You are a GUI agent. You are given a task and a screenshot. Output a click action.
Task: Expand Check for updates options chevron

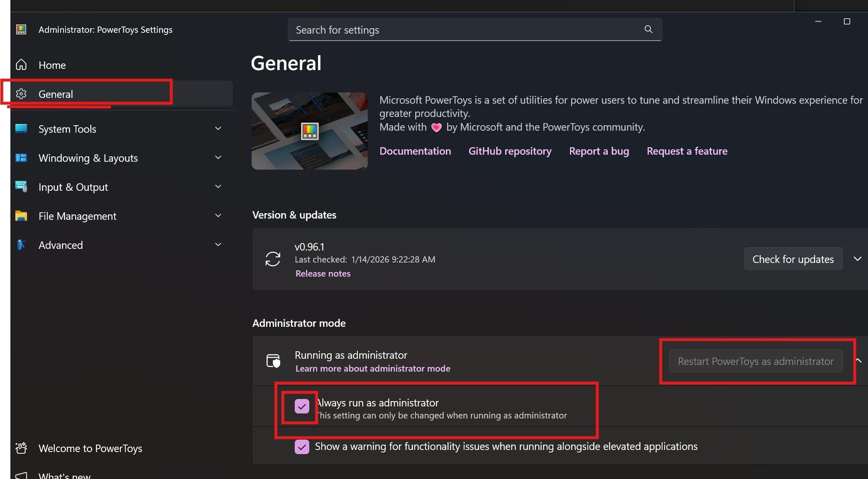pyautogui.click(x=857, y=259)
